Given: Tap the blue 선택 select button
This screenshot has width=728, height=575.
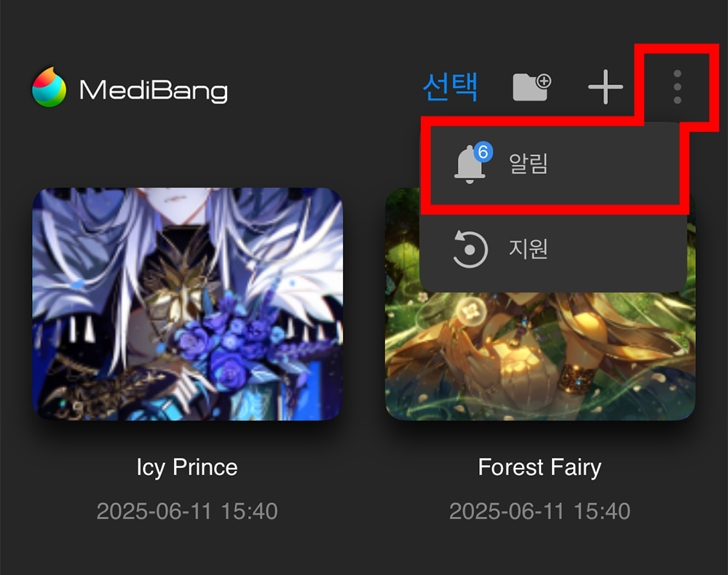Looking at the screenshot, I should click(450, 87).
